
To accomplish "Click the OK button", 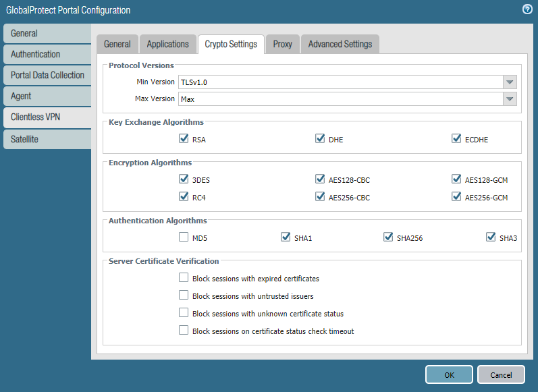I will pyautogui.click(x=449, y=374).
